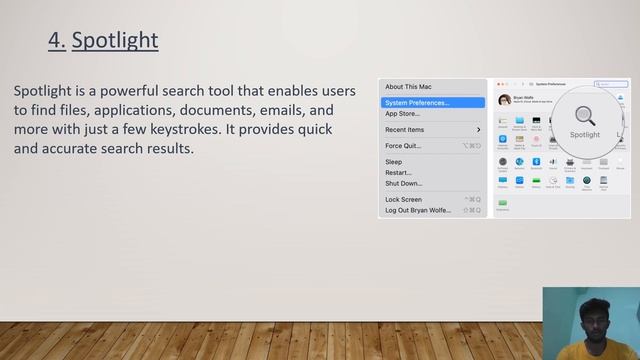This screenshot has height=360, width=640.
Task: Select System Preferences... menu item
Action: (x=433, y=103)
